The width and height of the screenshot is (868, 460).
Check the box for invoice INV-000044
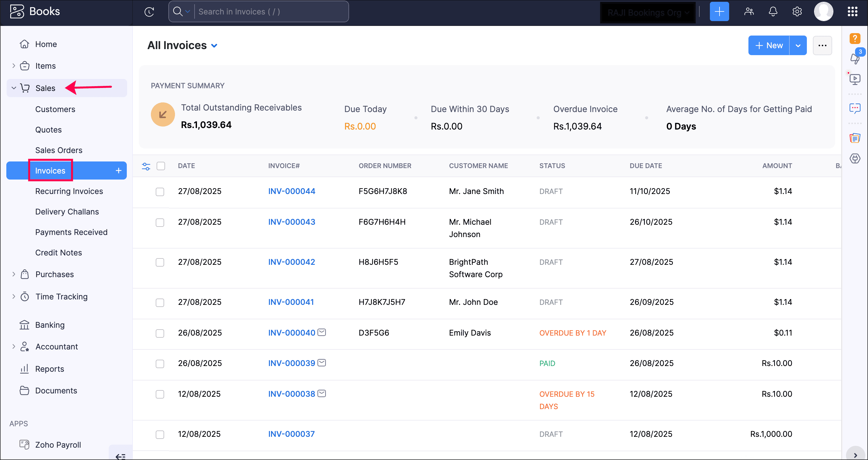(160, 192)
